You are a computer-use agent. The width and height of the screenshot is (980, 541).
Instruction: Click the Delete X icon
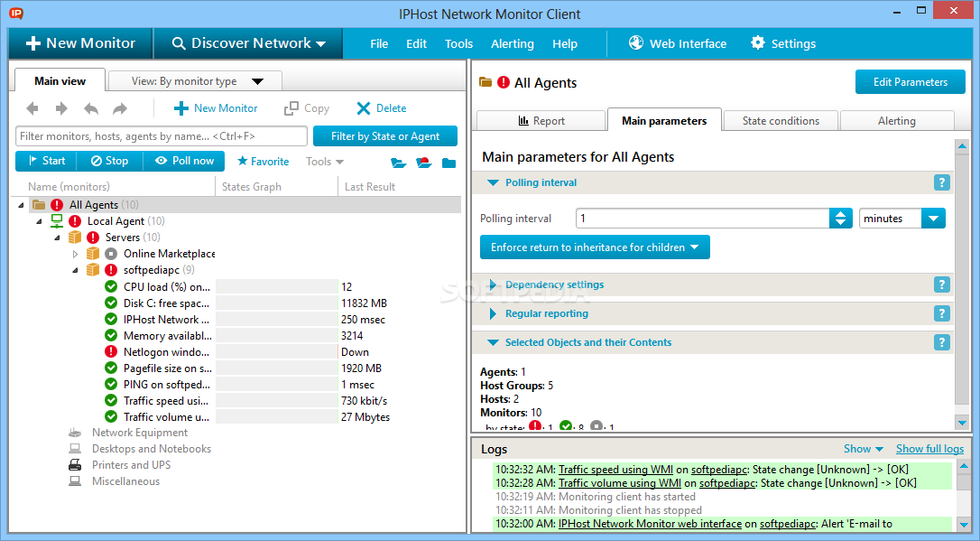click(x=363, y=108)
